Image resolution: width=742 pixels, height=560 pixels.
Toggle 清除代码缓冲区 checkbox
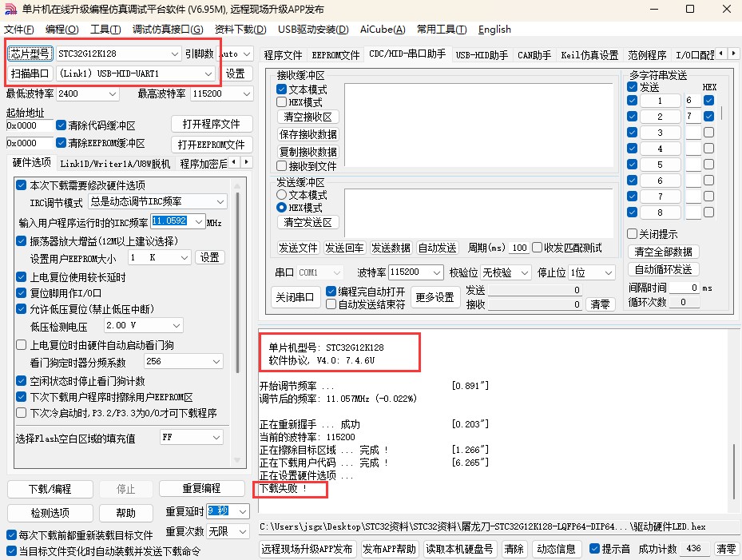[61, 125]
